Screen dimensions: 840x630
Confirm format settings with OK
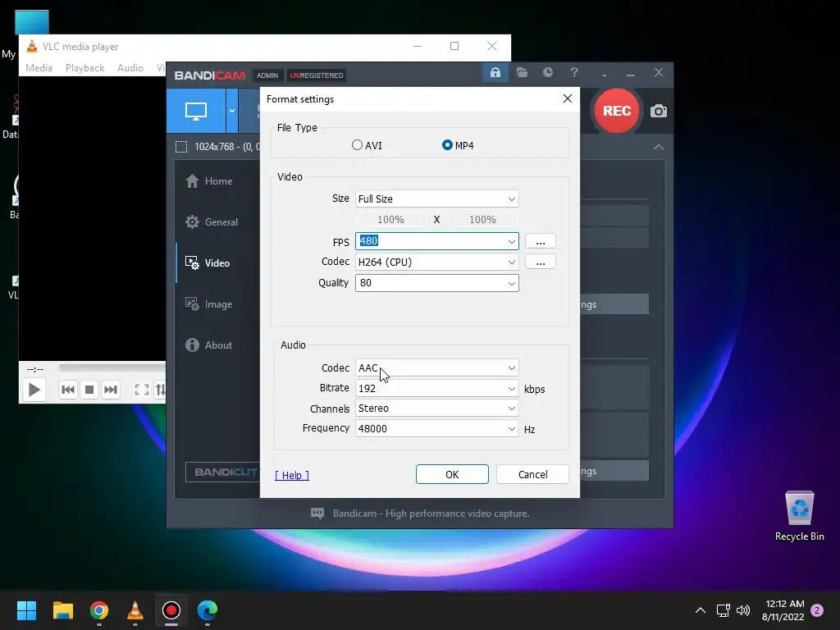(x=452, y=475)
